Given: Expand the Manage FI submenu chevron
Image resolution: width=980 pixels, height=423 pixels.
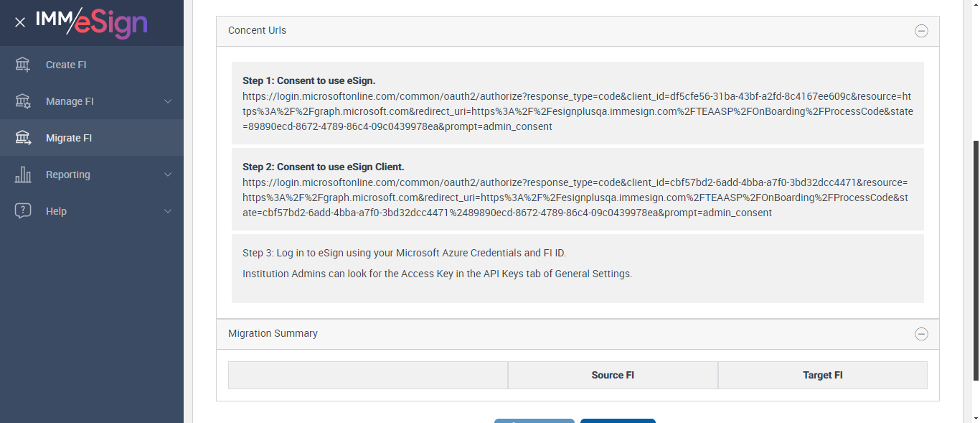Looking at the screenshot, I should click(x=168, y=101).
